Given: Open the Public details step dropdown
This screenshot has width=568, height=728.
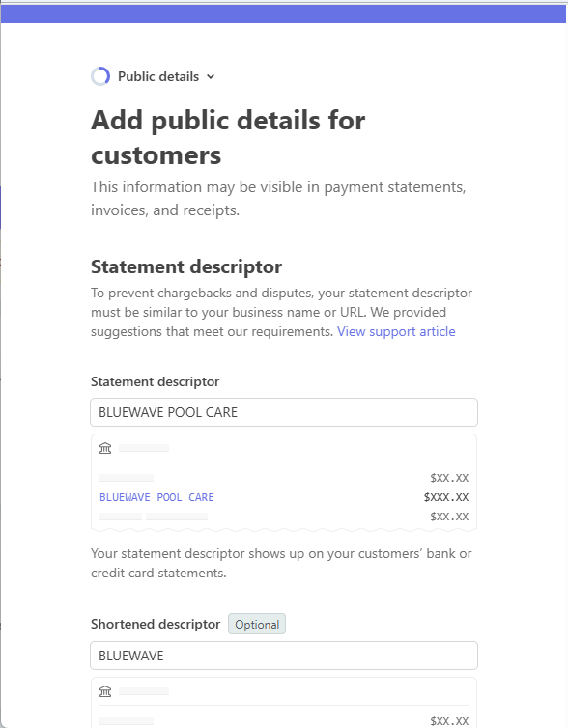Looking at the screenshot, I should click(153, 76).
